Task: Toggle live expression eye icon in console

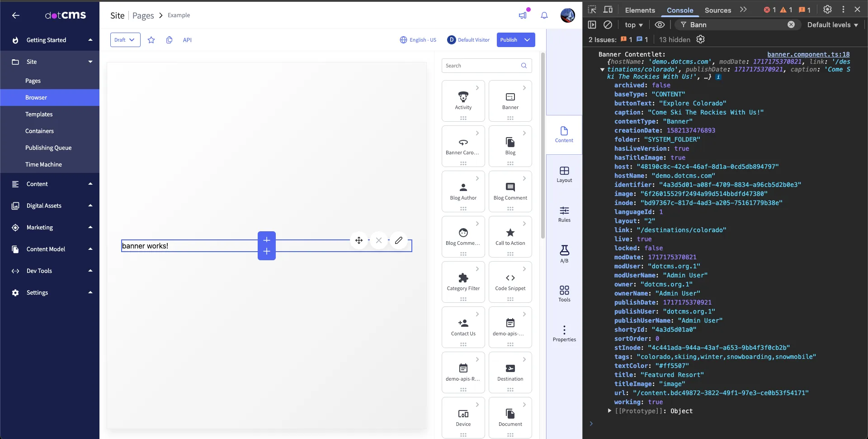Action: (x=660, y=25)
